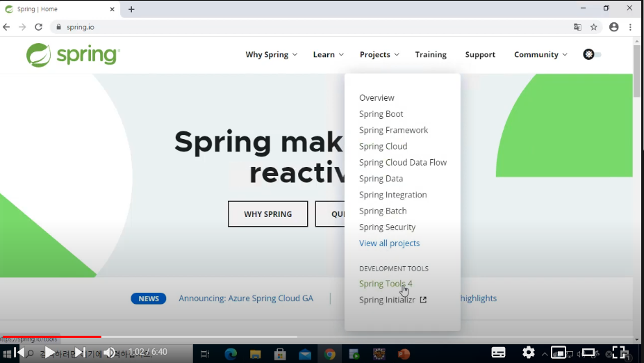Select Overview in Projects menu

tap(377, 98)
